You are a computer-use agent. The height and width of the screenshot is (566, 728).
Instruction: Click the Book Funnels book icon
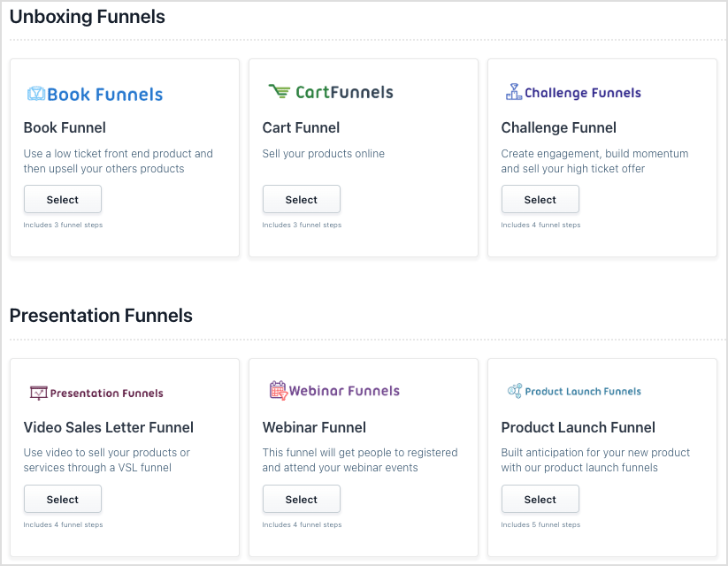point(36,94)
